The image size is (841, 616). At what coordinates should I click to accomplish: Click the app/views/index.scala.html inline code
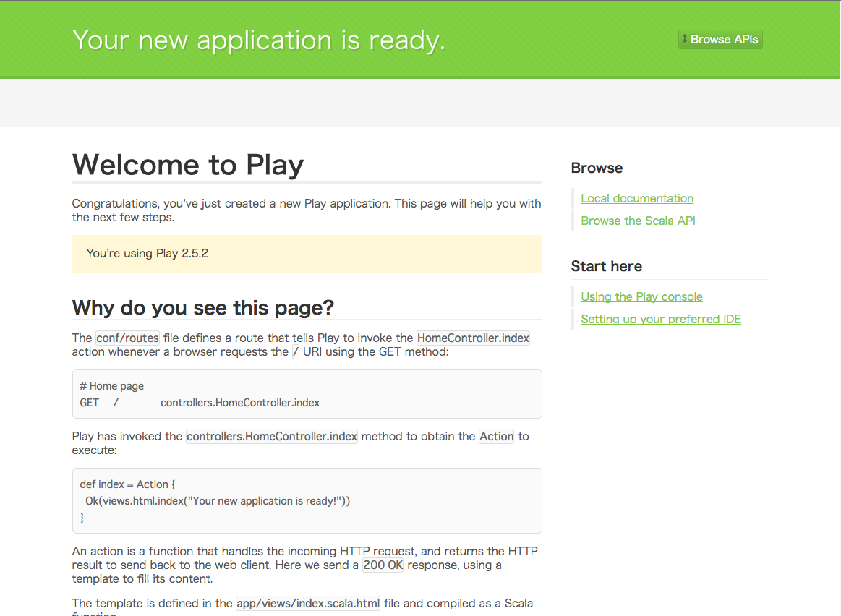(308, 603)
